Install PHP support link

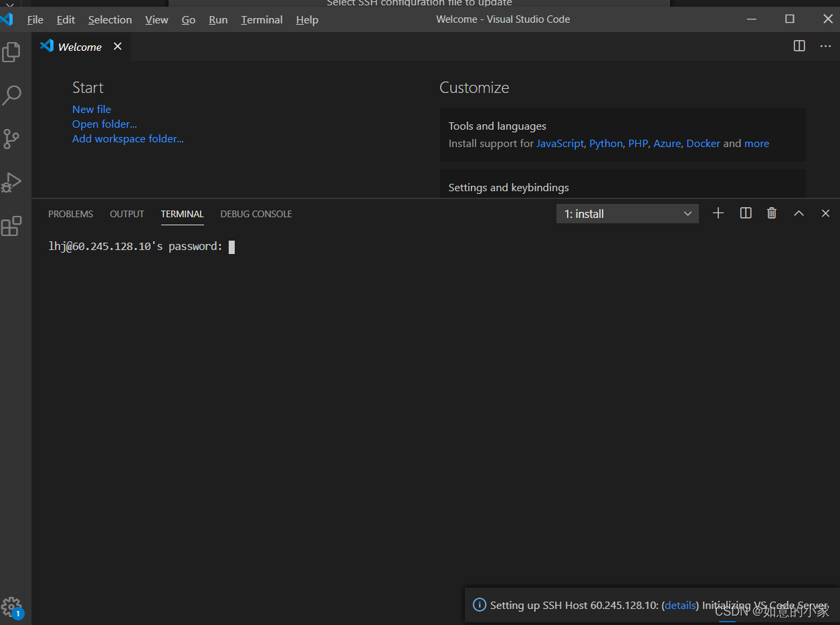(x=638, y=143)
